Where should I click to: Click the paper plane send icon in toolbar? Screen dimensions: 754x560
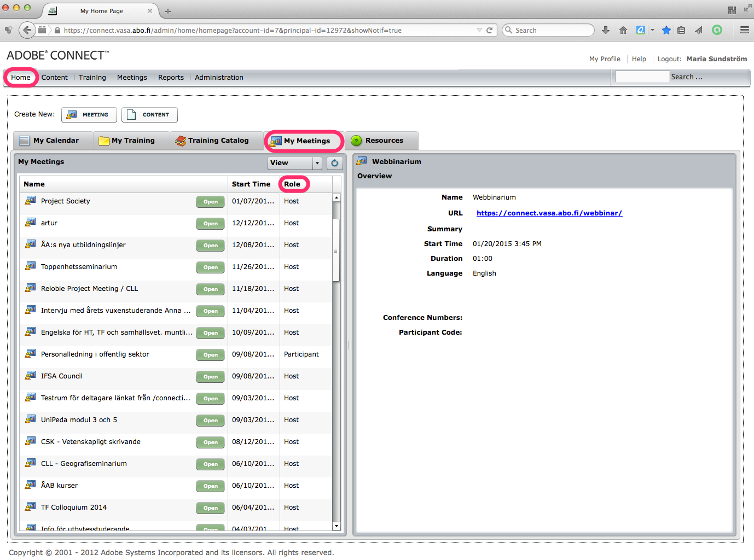pyautogui.click(x=699, y=30)
